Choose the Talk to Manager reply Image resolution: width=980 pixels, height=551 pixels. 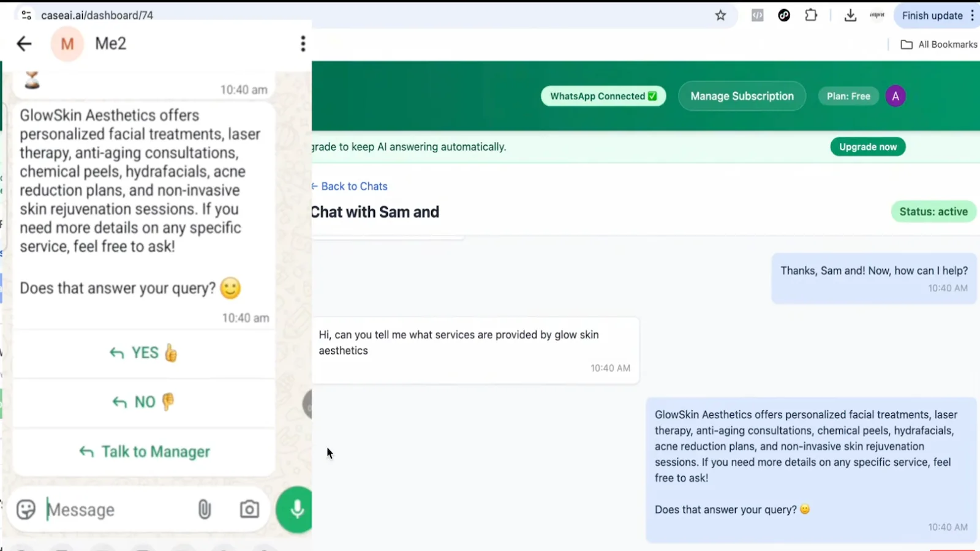point(144,452)
